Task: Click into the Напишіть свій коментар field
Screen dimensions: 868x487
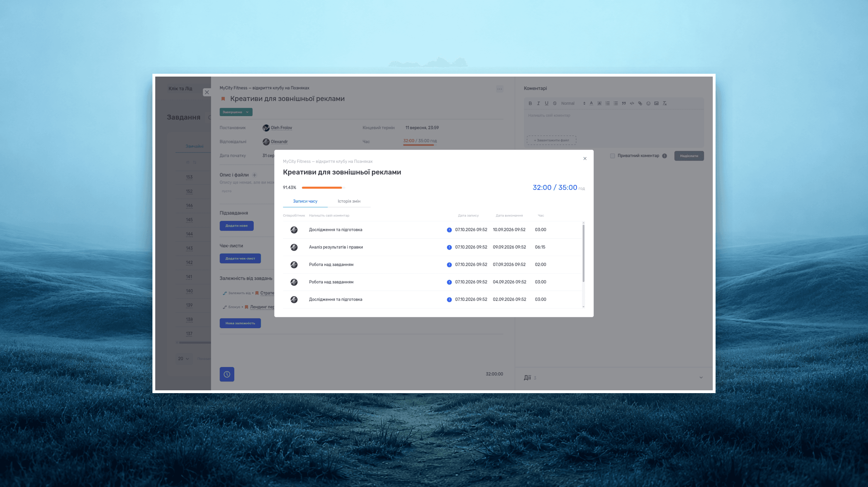Action: 614,122
